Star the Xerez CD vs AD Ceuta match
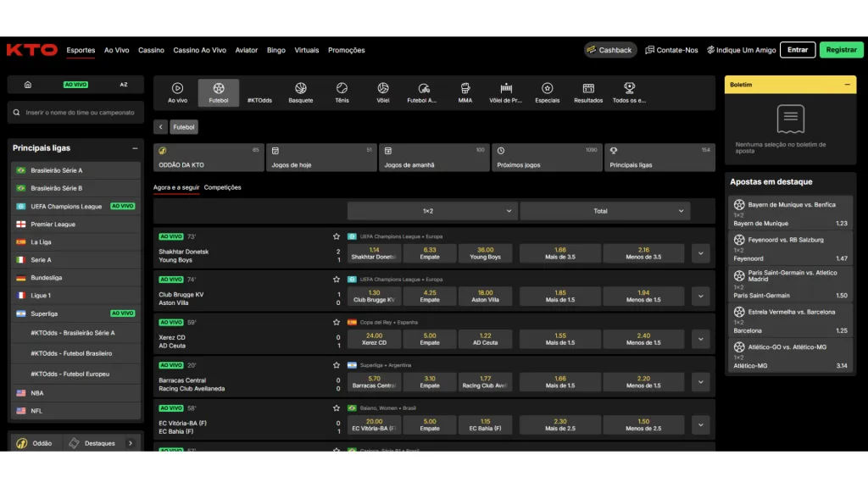 click(336, 322)
